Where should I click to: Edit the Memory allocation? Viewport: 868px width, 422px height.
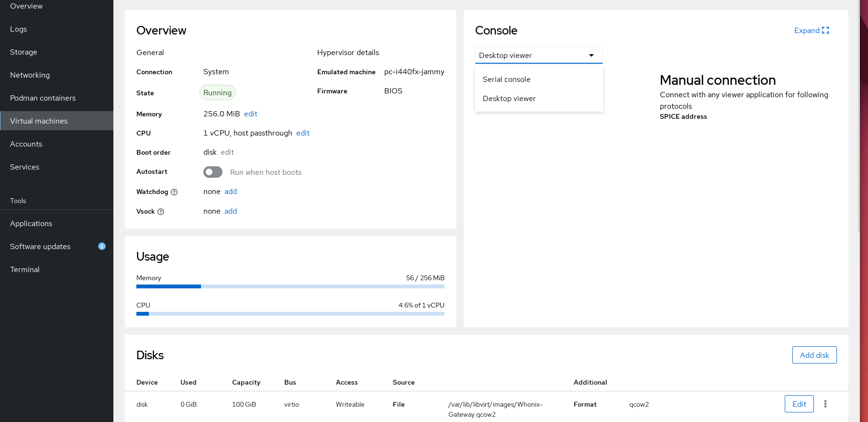[x=250, y=114]
